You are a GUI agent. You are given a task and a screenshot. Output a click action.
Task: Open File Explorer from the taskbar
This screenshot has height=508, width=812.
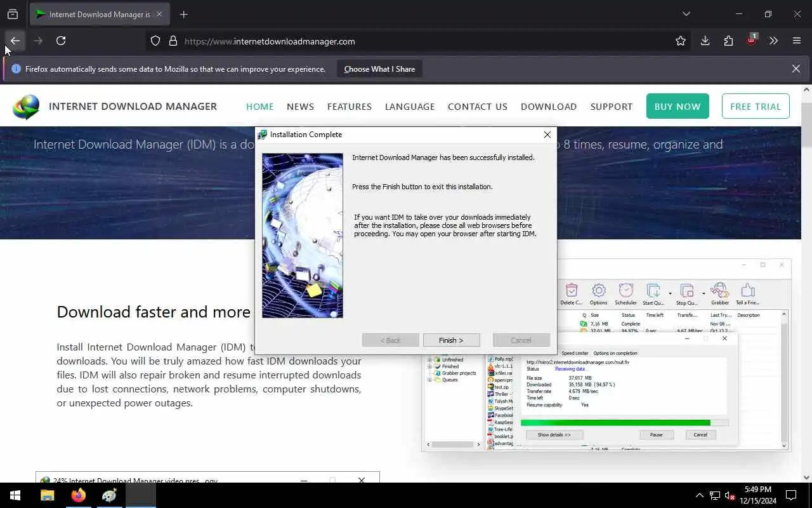(47, 495)
